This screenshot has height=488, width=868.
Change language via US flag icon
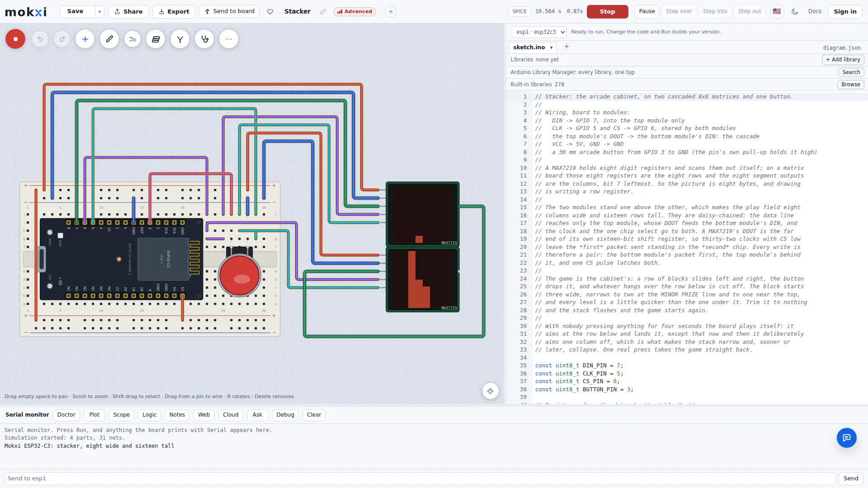777,11
